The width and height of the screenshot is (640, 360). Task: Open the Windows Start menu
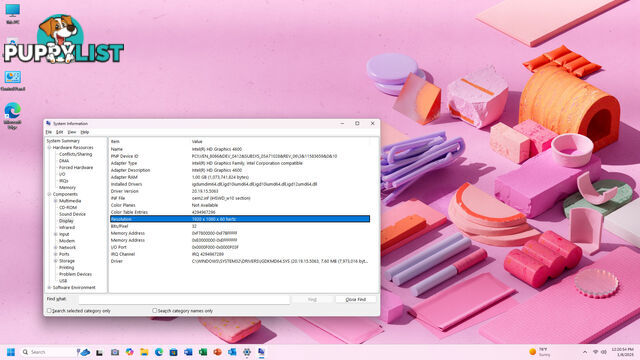11,352
